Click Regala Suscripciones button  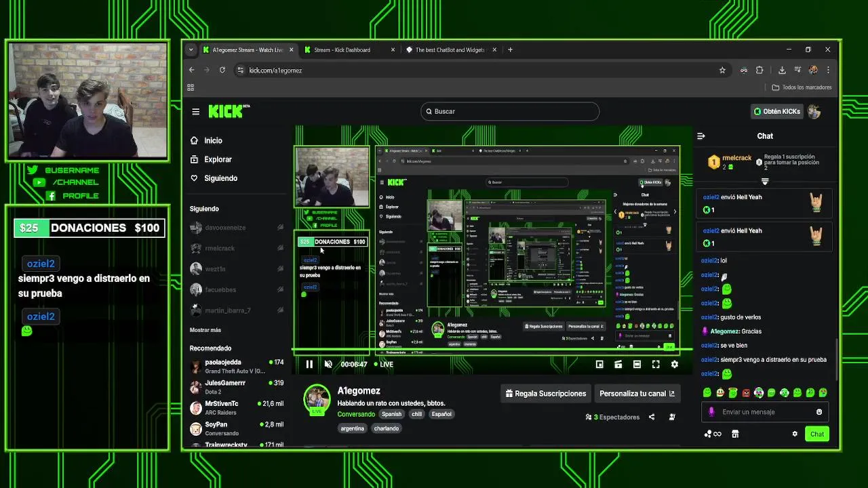545,394
